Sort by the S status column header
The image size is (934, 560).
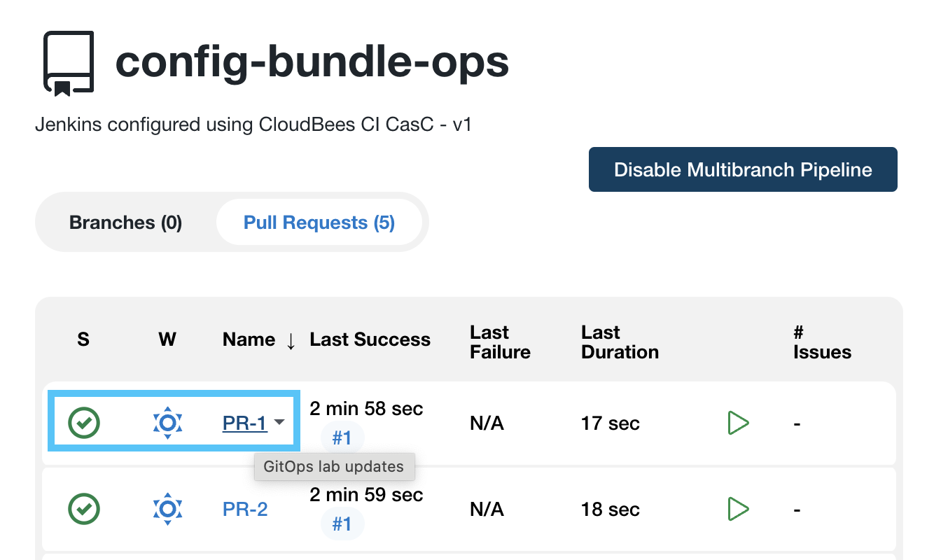(83, 339)
